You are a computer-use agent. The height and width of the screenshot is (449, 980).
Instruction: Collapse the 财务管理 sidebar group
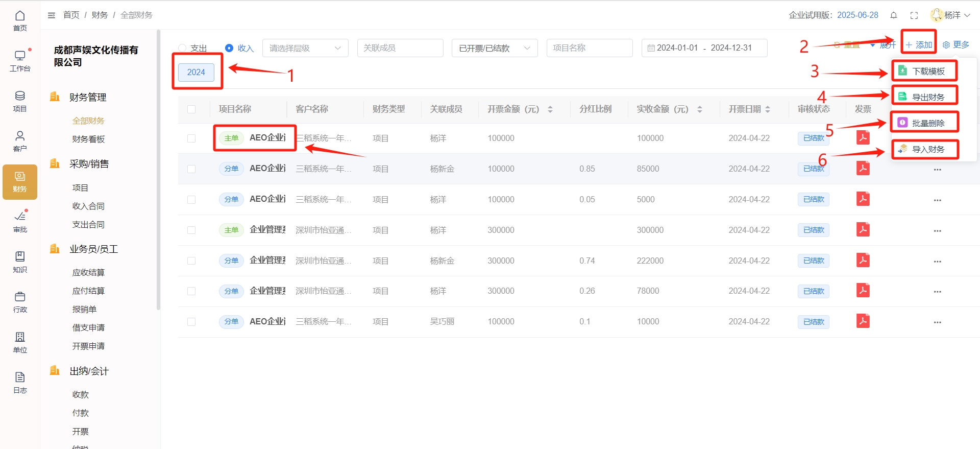[x=88, y=97]
